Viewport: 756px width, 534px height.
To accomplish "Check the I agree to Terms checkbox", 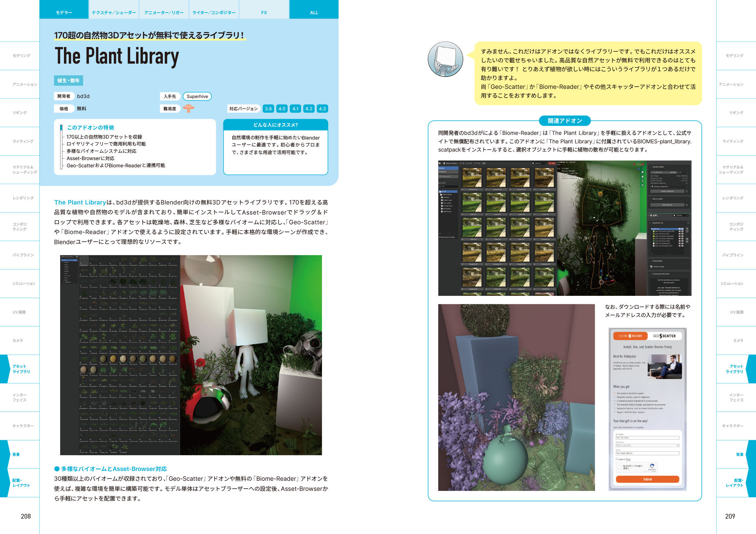I will pyautogui.click(x=617, y=459).
